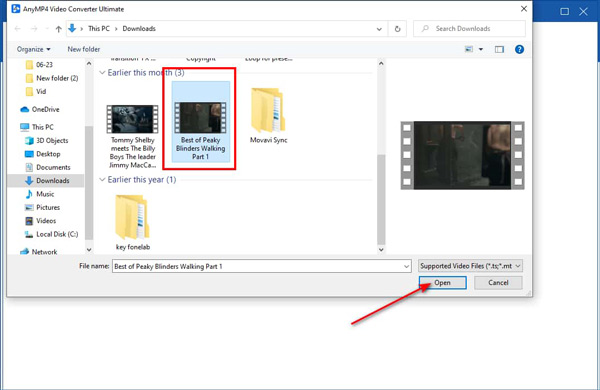The width and height of the screenshot is (600, 390).
Task: Open Videos in the sidebar
Action: (x=41, y=221)
